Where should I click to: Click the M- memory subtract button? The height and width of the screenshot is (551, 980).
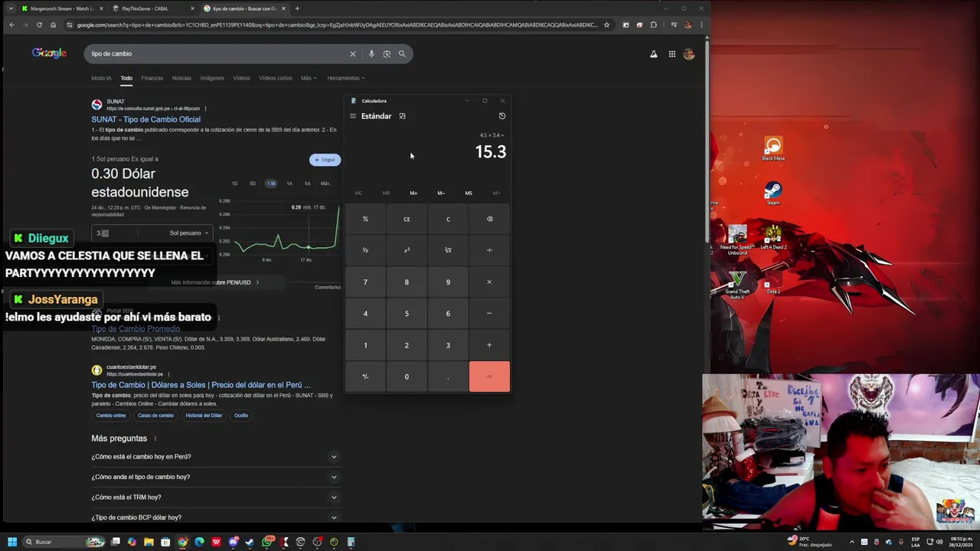441,193
